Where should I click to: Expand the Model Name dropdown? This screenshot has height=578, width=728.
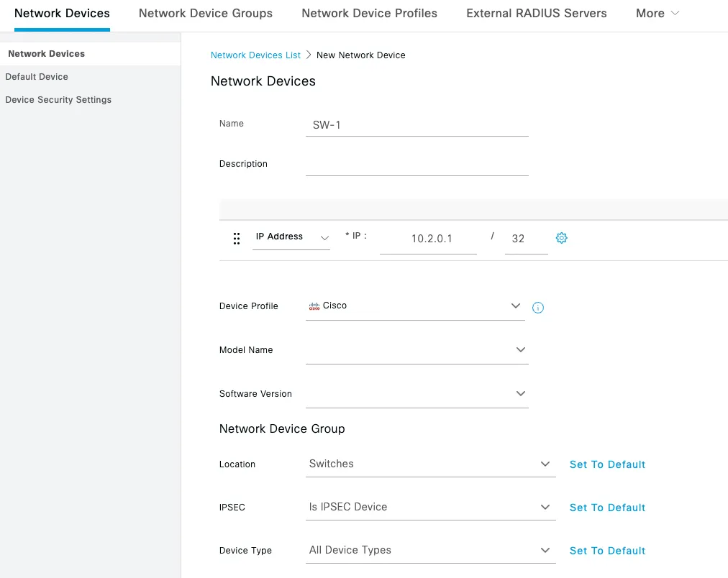pos(520,350)
